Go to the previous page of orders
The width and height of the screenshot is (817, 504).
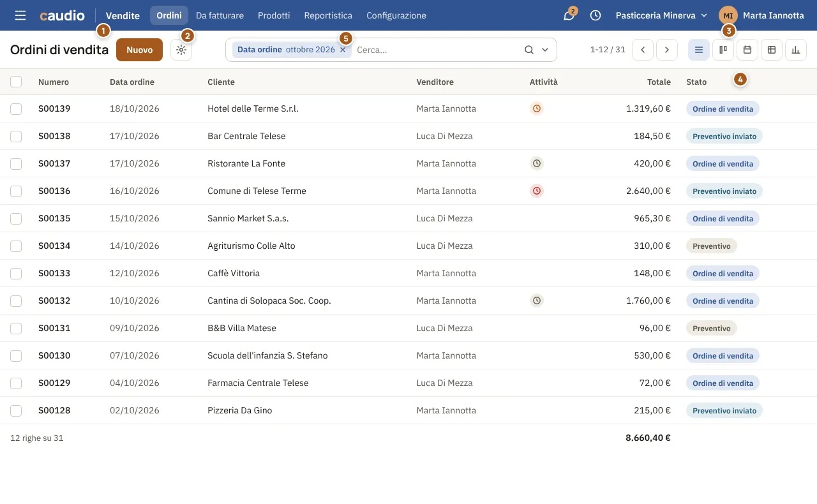(x=643, y=50)
